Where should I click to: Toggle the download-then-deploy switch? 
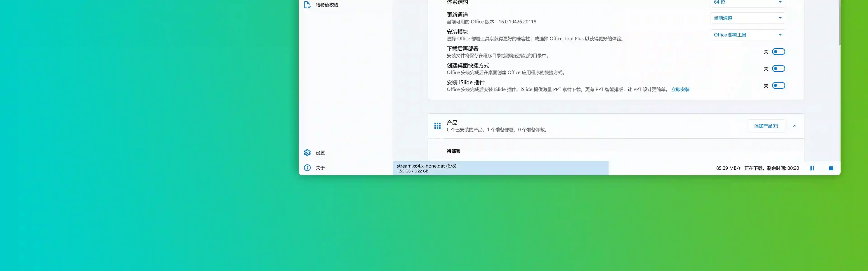778,51
